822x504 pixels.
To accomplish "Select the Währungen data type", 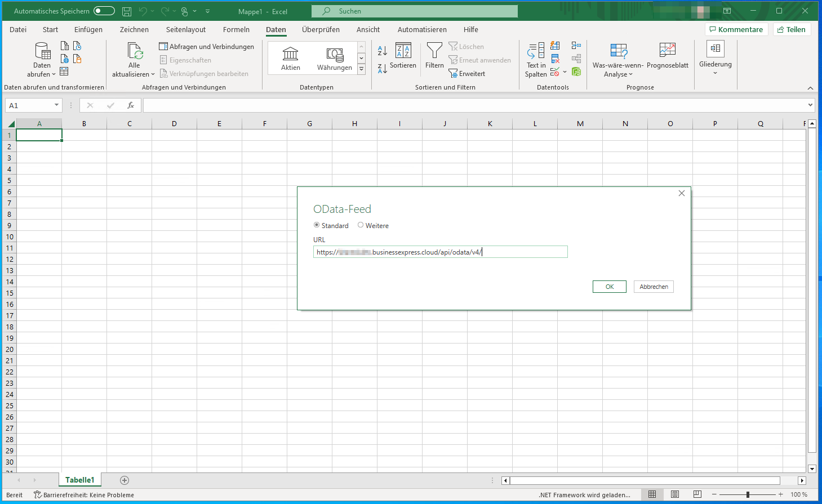I will coord(334,59).
